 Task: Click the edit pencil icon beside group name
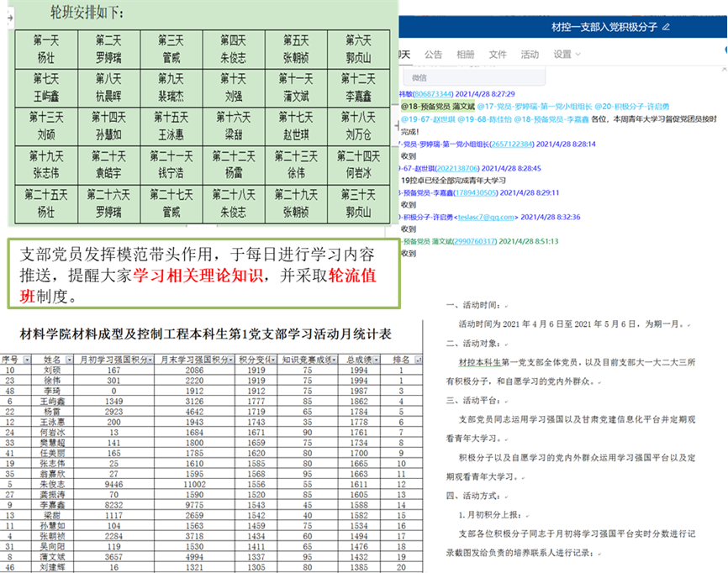(666, 27)
